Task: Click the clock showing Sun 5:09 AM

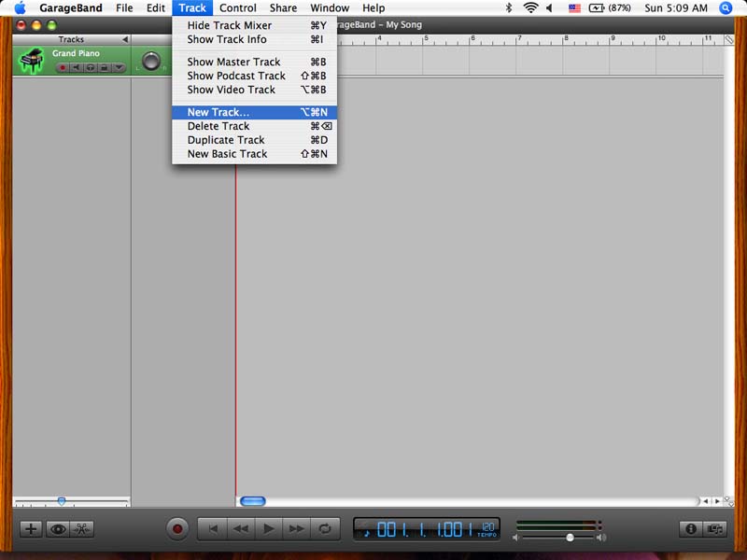Action: pos(675,8)
